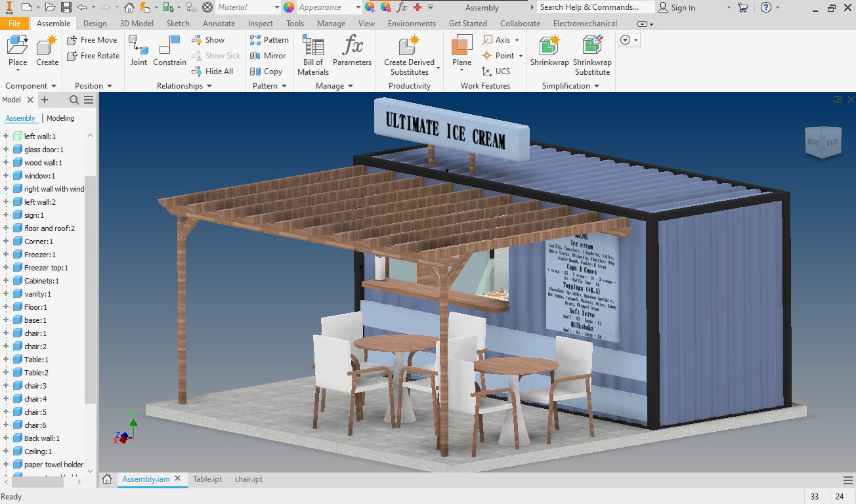This screenshot has width=856, height=504.
Task: Open the View ribbon tab
Action: click(x=367, y=24)
